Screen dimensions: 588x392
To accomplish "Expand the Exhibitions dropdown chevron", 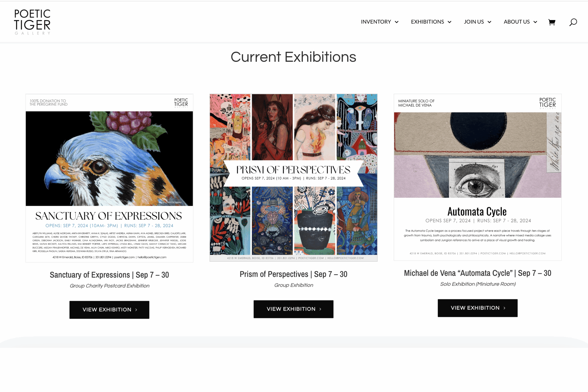I will 449,22.
